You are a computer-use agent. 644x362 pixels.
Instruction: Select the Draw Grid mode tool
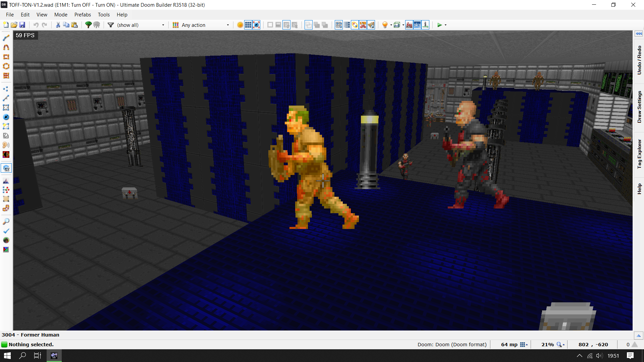tap(6, 75)
